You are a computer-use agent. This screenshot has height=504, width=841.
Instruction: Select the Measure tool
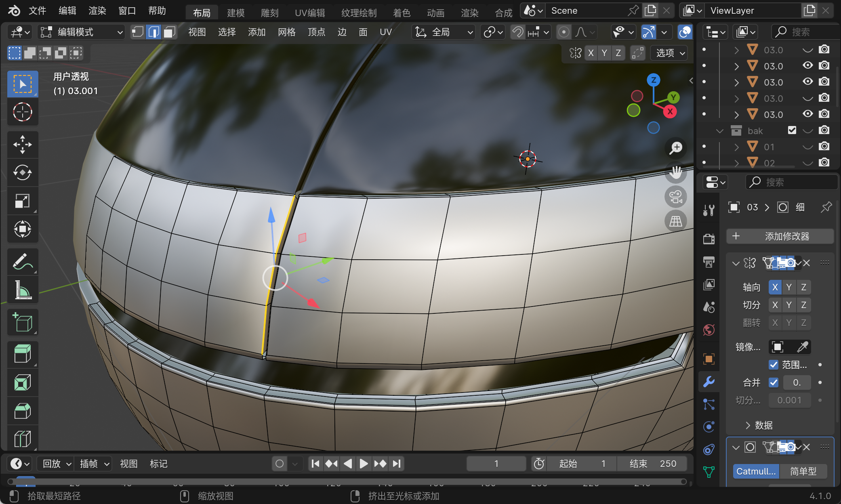[23, 290]
